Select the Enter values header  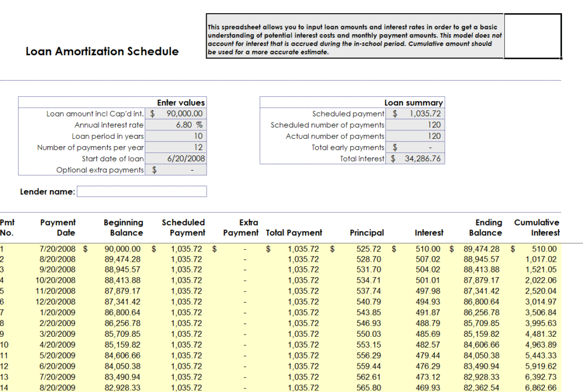point(180,102)
